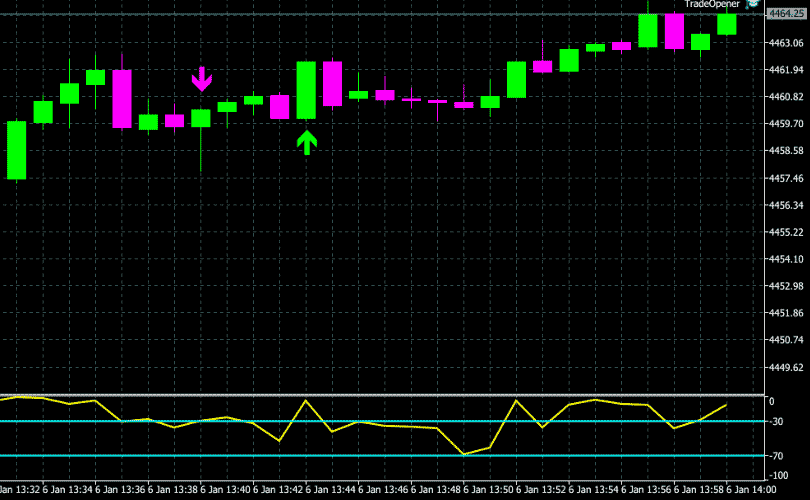Image resolution: width=810 pixels, height=500 pixels.
Task: Click the tall green candle above green arrow
Action: [306, 90]
